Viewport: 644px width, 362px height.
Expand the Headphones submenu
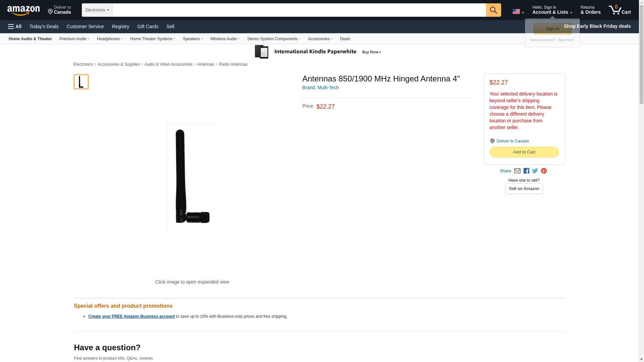click(x=110, y=39)
